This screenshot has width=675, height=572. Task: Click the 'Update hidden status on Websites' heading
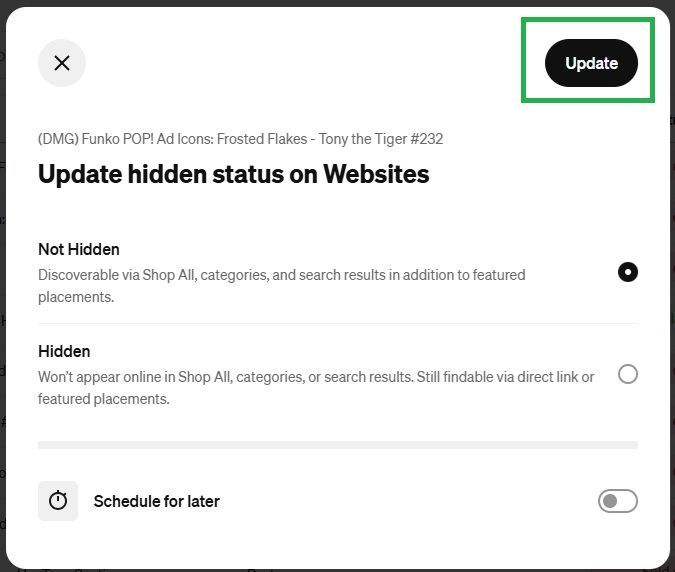point(233,174)
